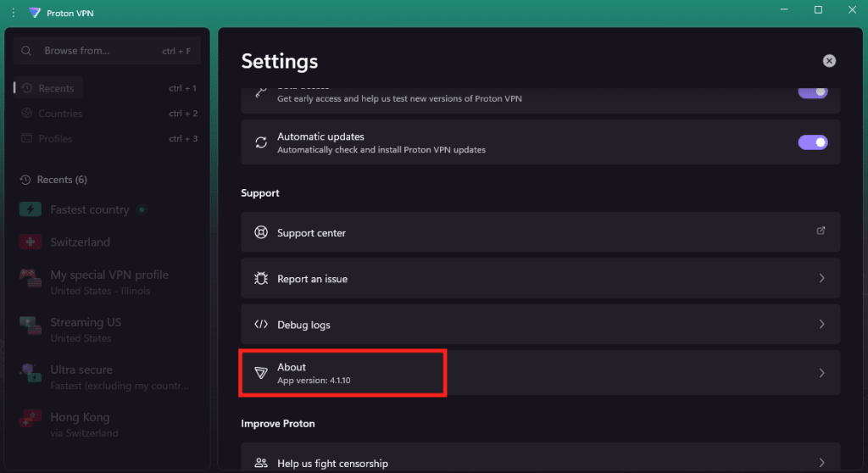Click the App version: 4.1.10 text
This screenshot has width=868, height=473.
click(314, 381)
